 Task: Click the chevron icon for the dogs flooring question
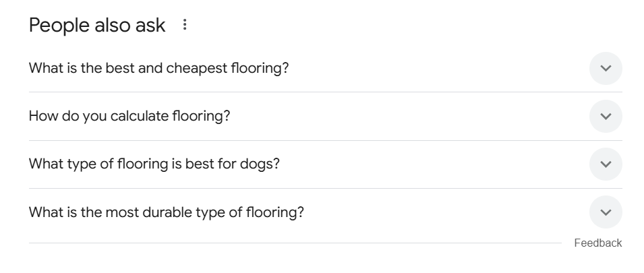606,164
